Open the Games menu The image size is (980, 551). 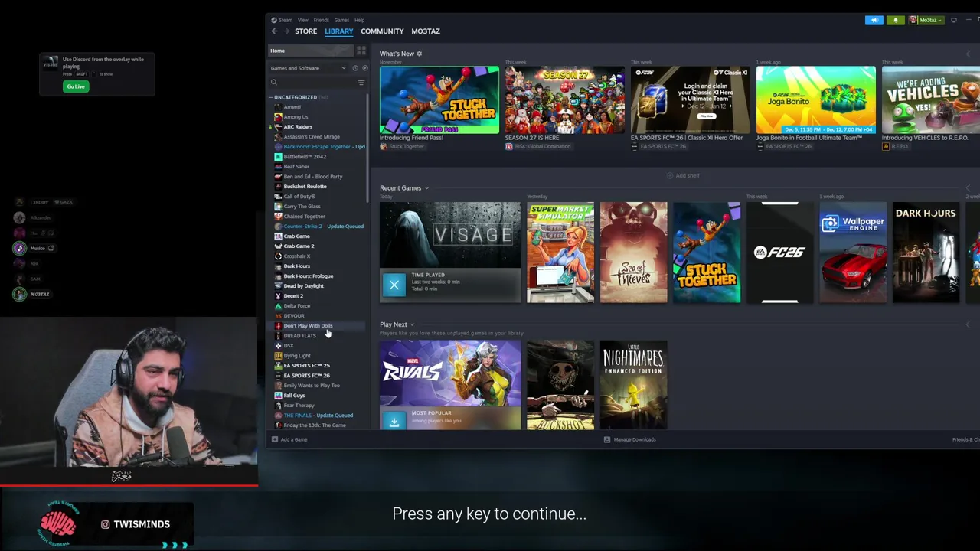pyautogui.click(x=341, y=20)
